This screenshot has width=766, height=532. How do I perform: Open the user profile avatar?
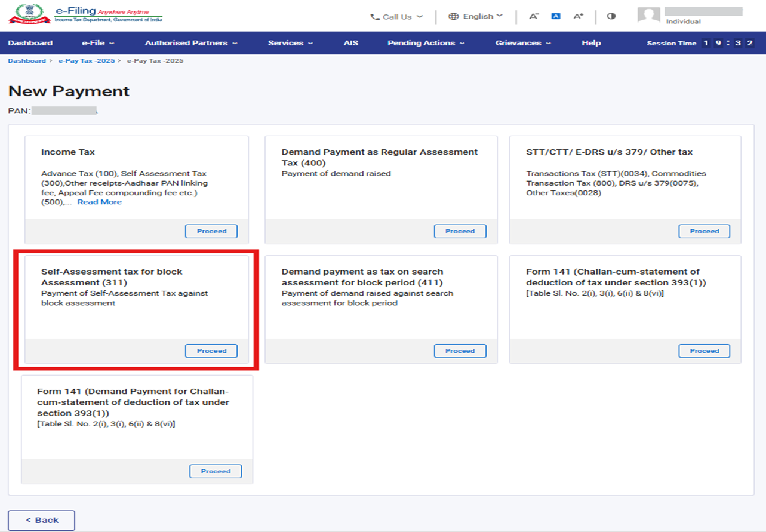coord(648,16)
